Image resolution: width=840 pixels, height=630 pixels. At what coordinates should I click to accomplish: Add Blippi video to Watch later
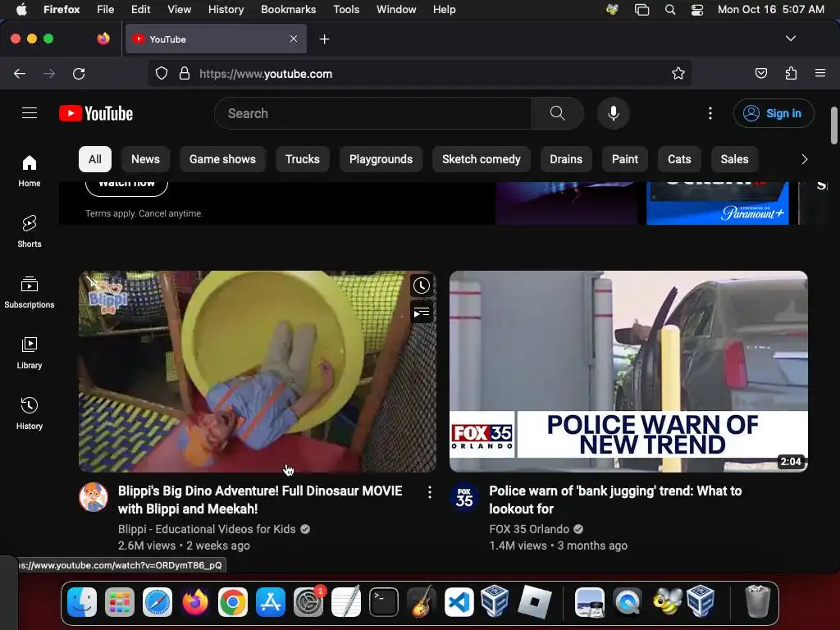[x=422, y=285]
